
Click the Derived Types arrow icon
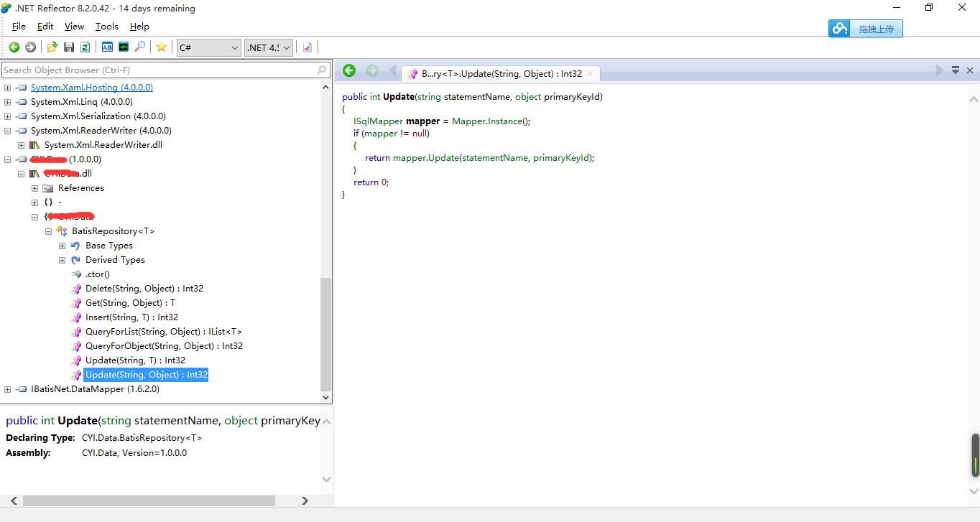tap(75, 260)
